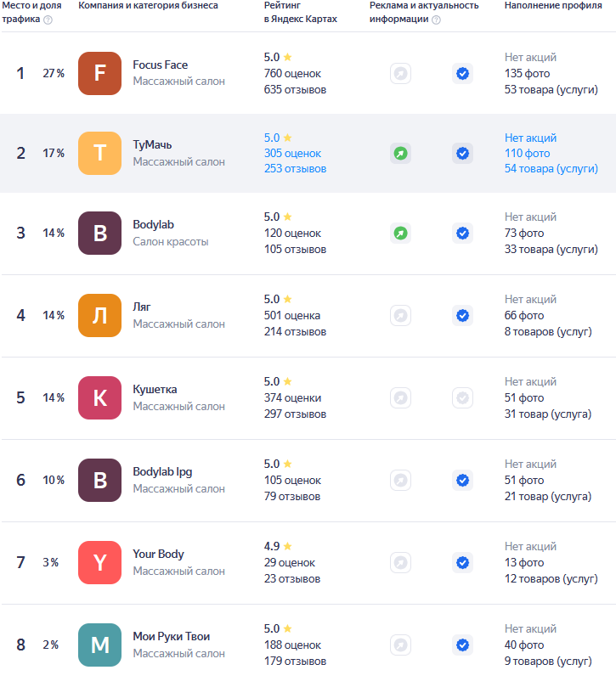Select the Bodylab lpg company name

click(162, 472)
